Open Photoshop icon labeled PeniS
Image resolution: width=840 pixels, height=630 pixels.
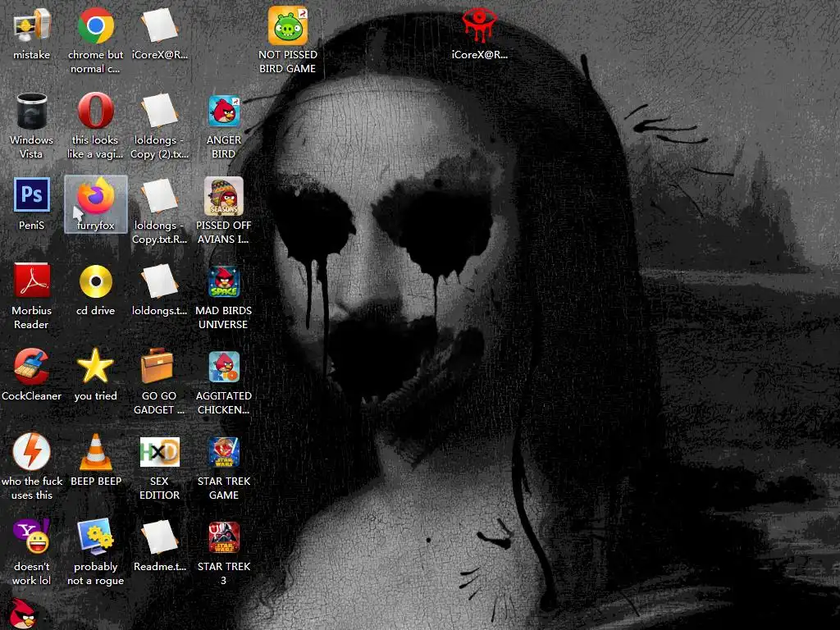coord(32,195)
